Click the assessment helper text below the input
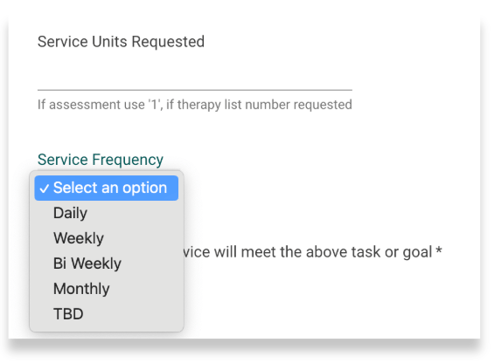Viewport: 494px width, 363px height. pyautogui.click(x=195, y=105)
